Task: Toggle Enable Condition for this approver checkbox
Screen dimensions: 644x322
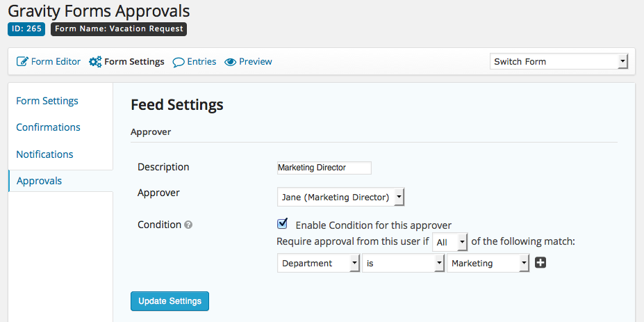Action: (x=282, y=224)
